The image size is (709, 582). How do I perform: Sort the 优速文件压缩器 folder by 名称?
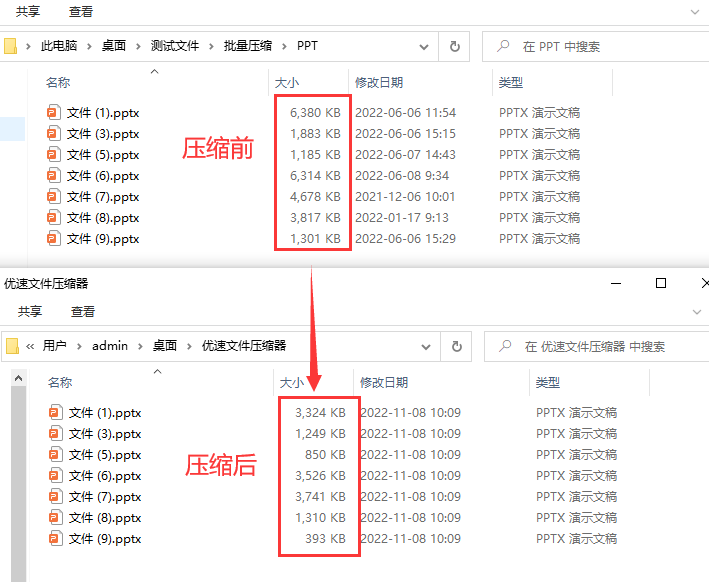point(60,383)
